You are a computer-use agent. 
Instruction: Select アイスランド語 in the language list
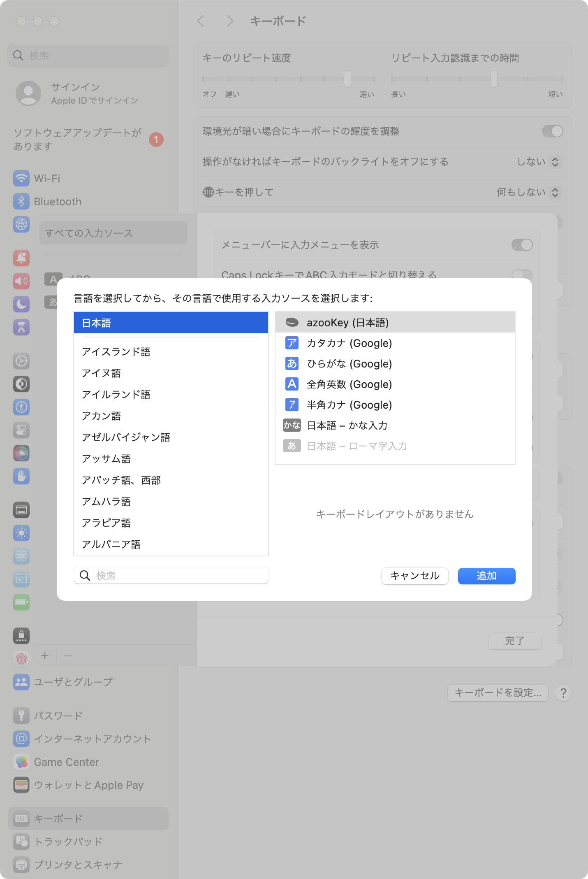171,352
